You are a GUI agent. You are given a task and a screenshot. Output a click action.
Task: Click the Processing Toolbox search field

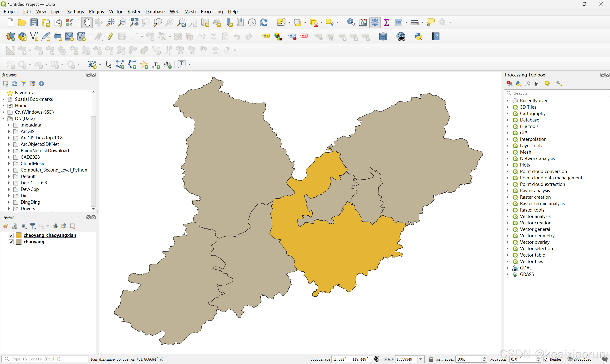557,93
